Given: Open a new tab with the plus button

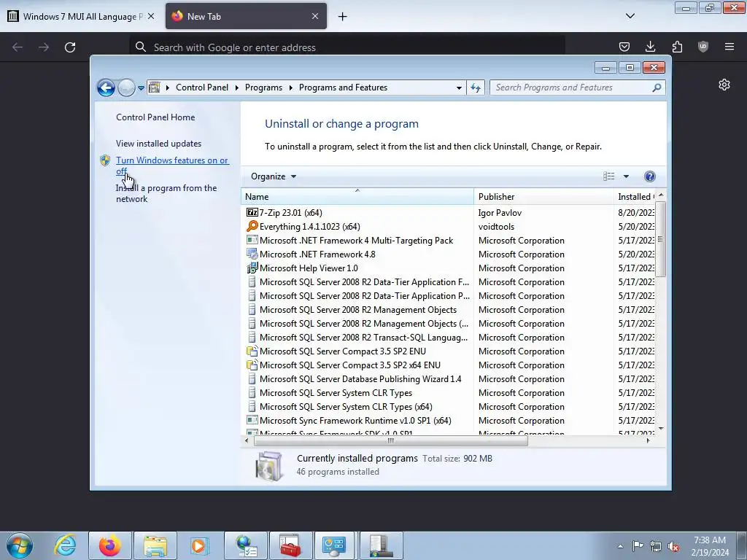Looking at the screenshot, I should pos(342,17).
